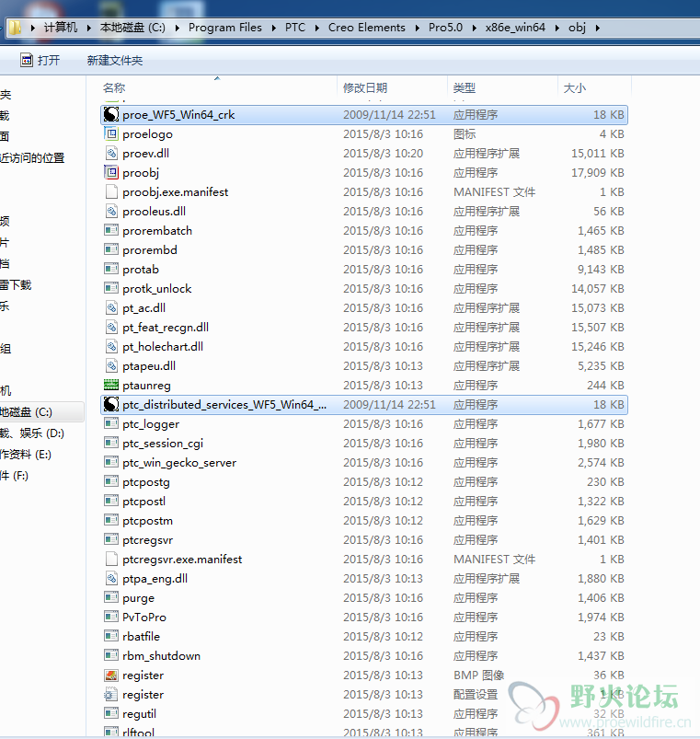Go to Creo Elements in the breadcrumb
Screen dimensions: 700x739
click(366, 28)
